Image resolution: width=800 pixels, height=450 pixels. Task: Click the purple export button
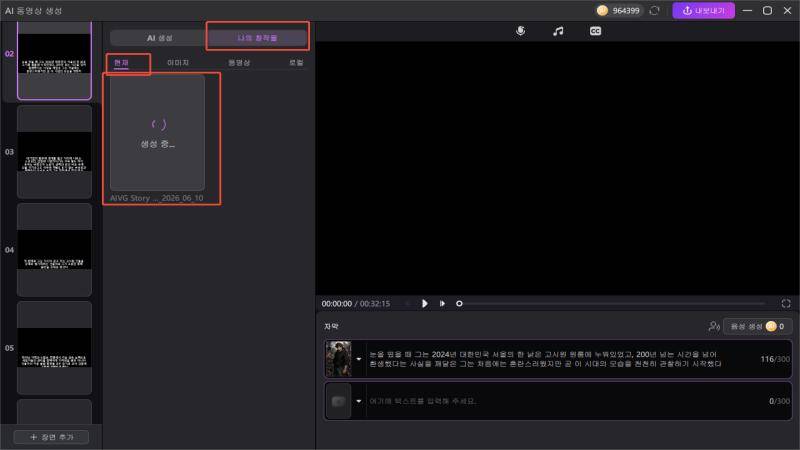point(703,11)
